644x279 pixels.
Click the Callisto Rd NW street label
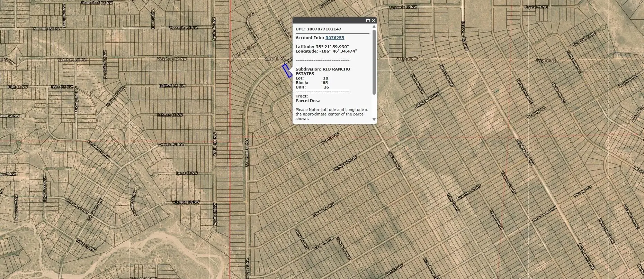point(343,248)
